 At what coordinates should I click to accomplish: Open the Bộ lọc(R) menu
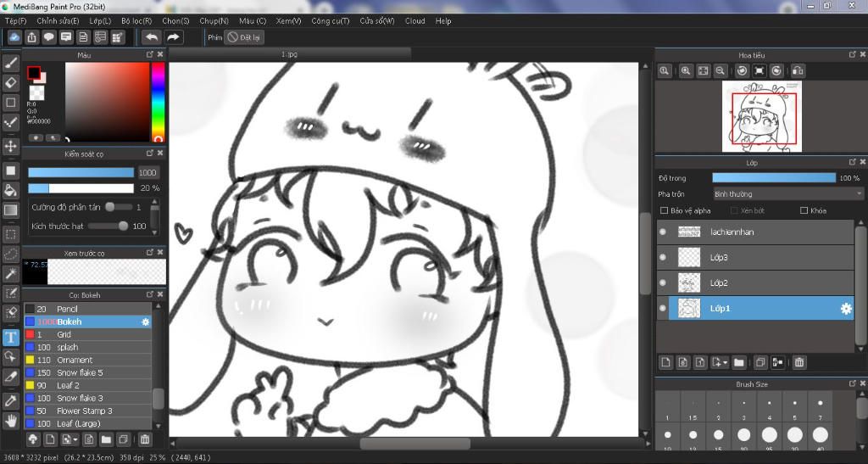click(136, 20)
